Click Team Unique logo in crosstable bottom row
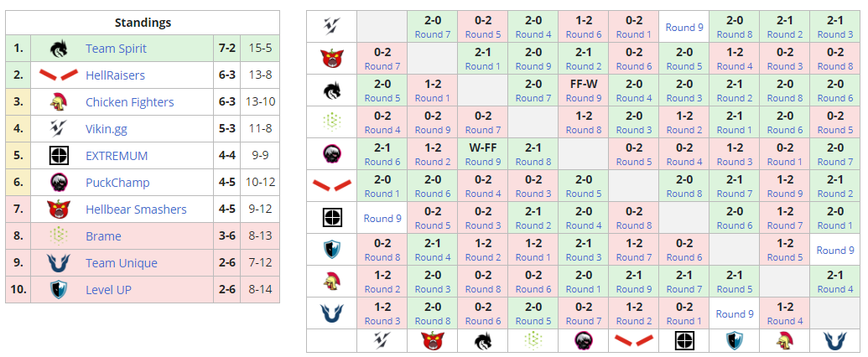The height and width of the screenshot is (357, 868). pyautogui.click(x=835, y=340)
